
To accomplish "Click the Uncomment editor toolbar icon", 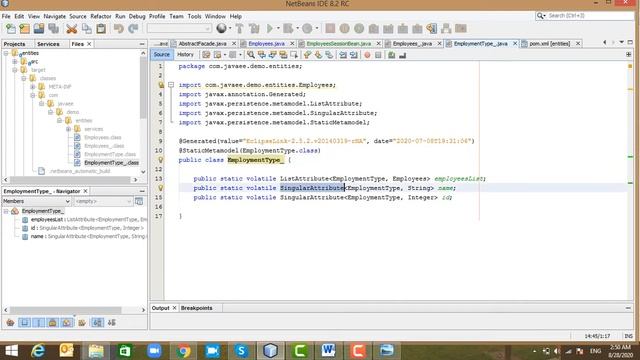I will click(x=402, y=55).
